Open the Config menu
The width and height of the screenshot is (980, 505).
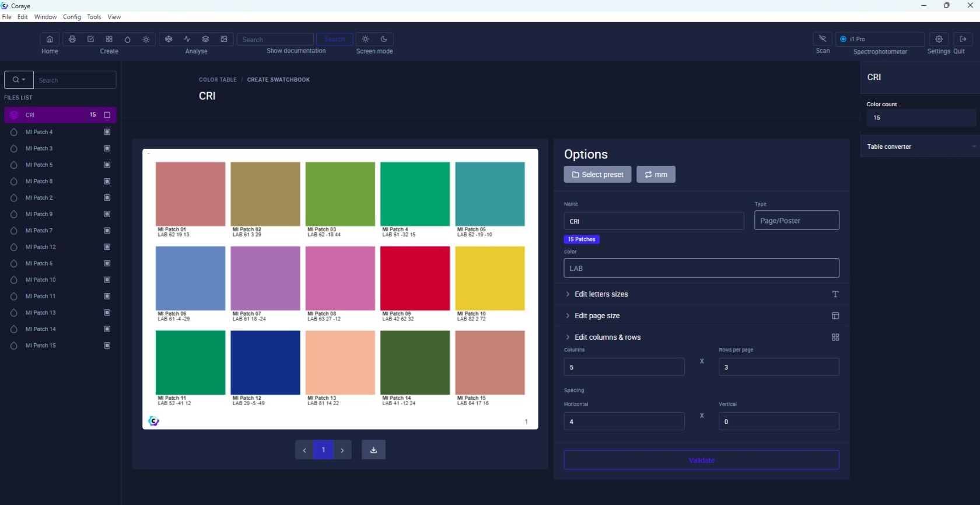(72, 17)
